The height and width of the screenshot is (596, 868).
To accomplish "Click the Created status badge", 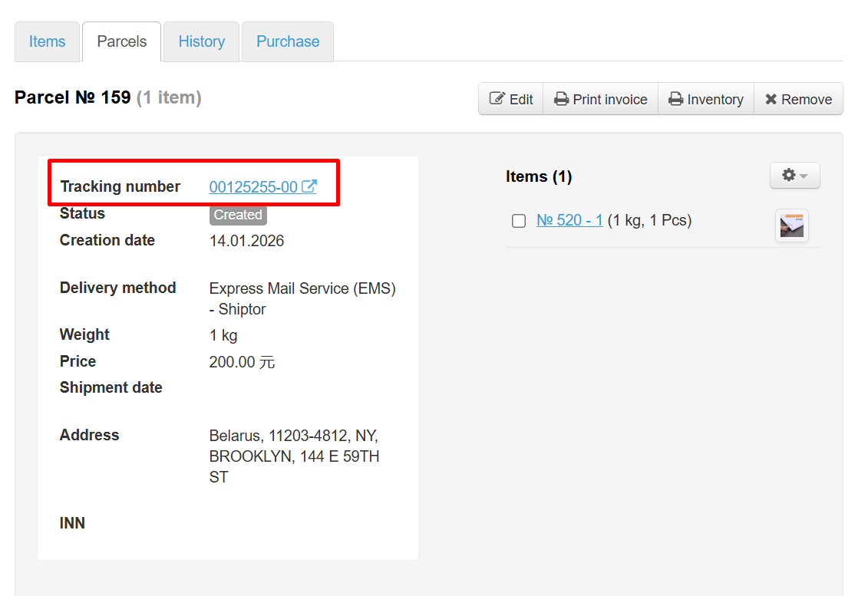I will pyautogui.click(x=238, y=215).
